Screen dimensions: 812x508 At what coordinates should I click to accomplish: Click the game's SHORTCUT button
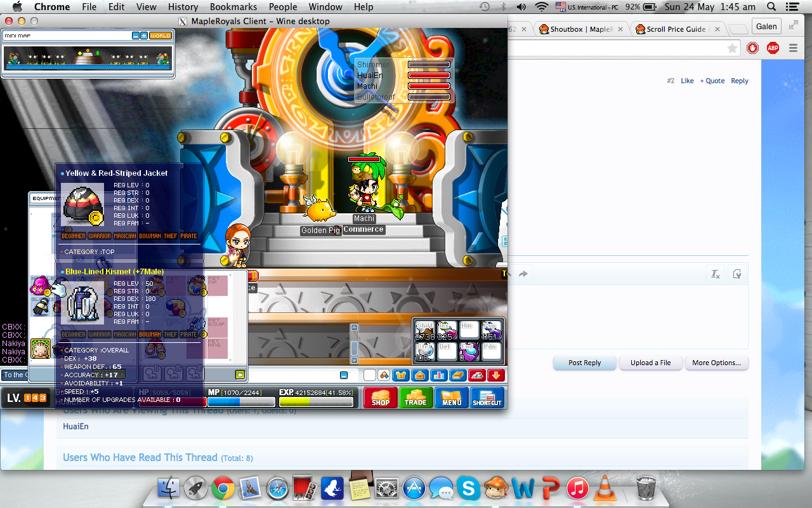[487, 398]
